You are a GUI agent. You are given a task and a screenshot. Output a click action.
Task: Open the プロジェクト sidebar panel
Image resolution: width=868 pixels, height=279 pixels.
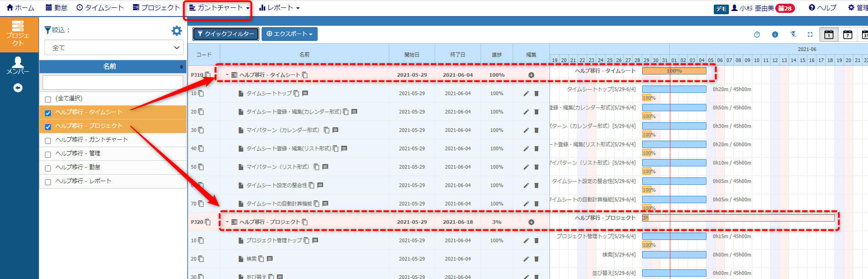18,34
